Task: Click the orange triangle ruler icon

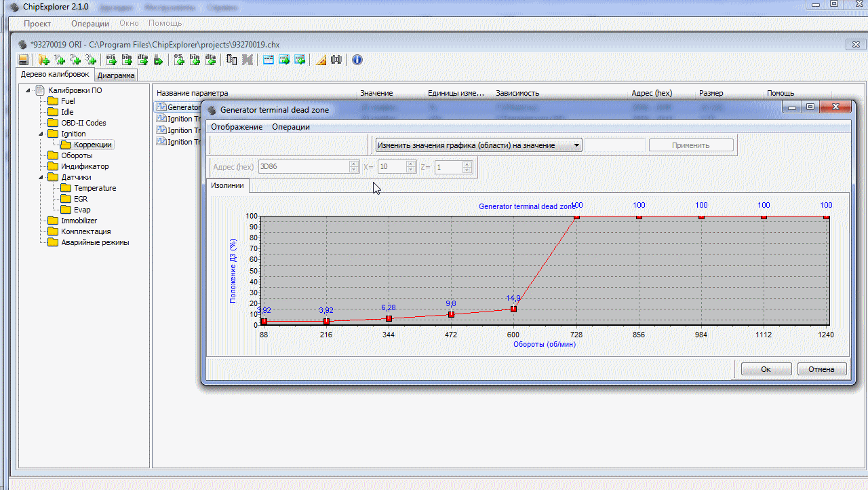Action: tap(321, 60)
